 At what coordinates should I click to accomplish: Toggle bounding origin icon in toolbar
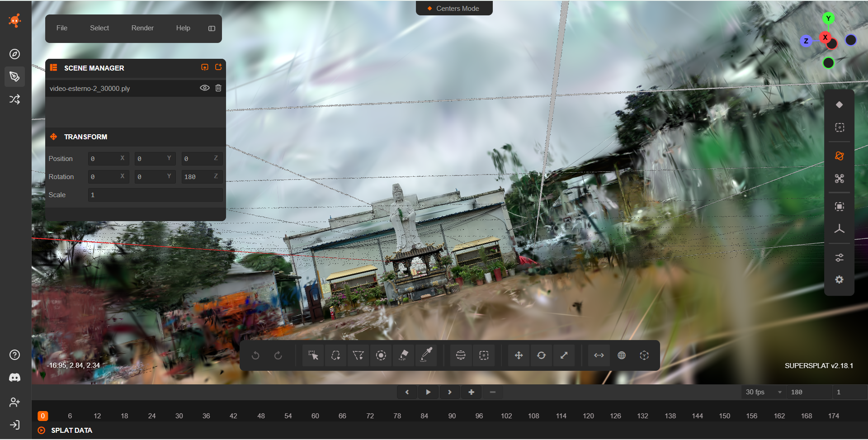coord(644,355)
